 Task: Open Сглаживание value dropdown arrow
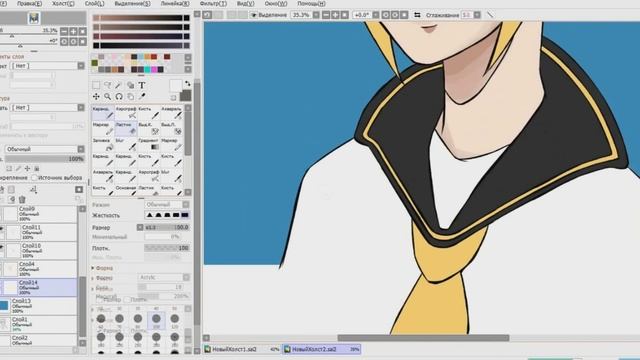477,15
